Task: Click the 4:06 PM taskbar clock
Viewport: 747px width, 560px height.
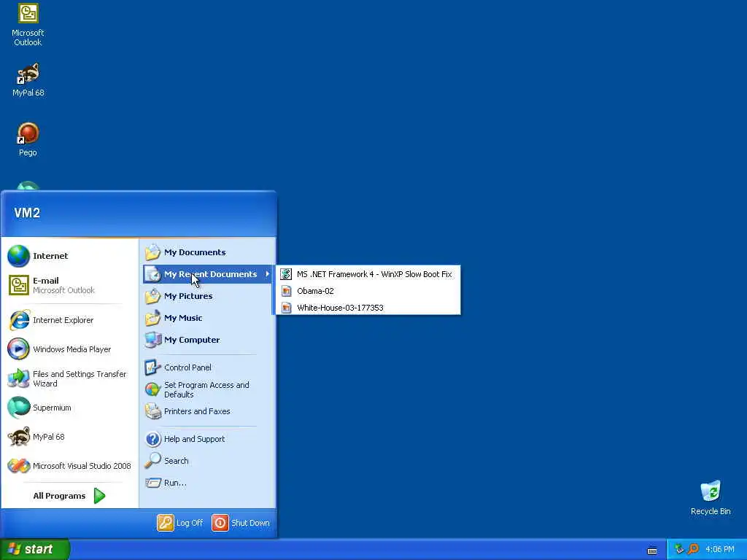Action: point(720,550)
